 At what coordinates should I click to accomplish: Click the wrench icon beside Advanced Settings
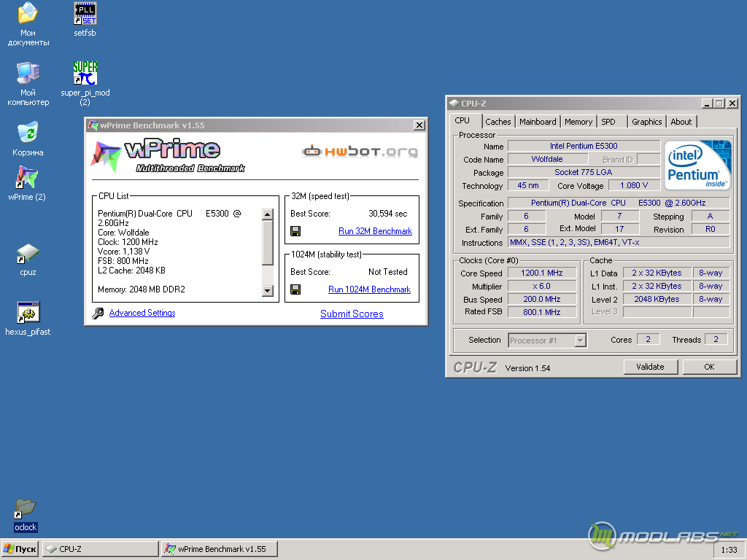98,313
